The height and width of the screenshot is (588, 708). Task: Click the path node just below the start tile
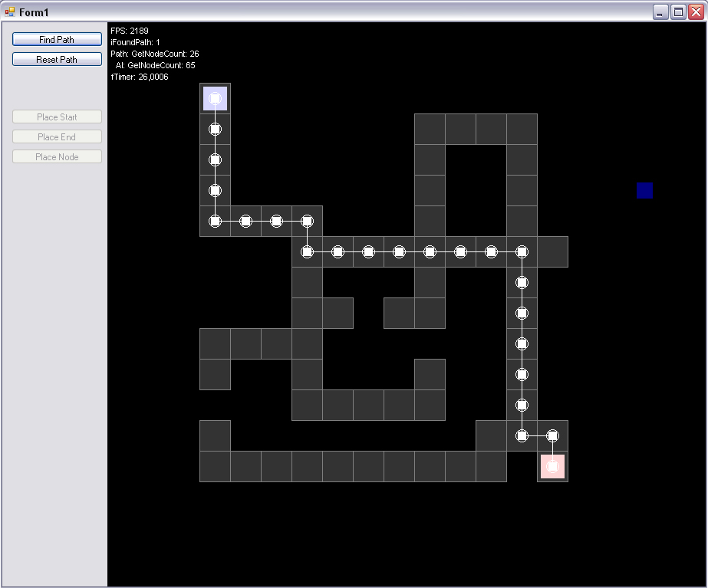click(x=215, y=130)
